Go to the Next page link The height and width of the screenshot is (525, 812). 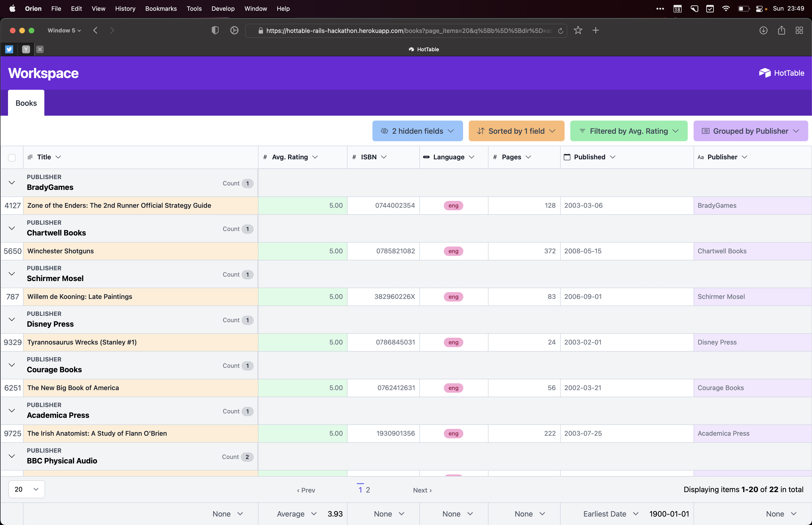(422, 490)
